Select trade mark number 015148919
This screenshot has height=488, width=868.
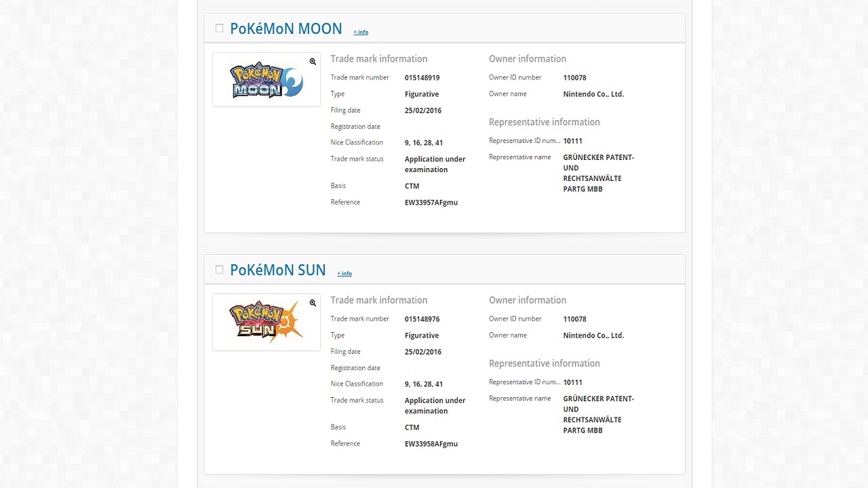(x=422, y=78)
